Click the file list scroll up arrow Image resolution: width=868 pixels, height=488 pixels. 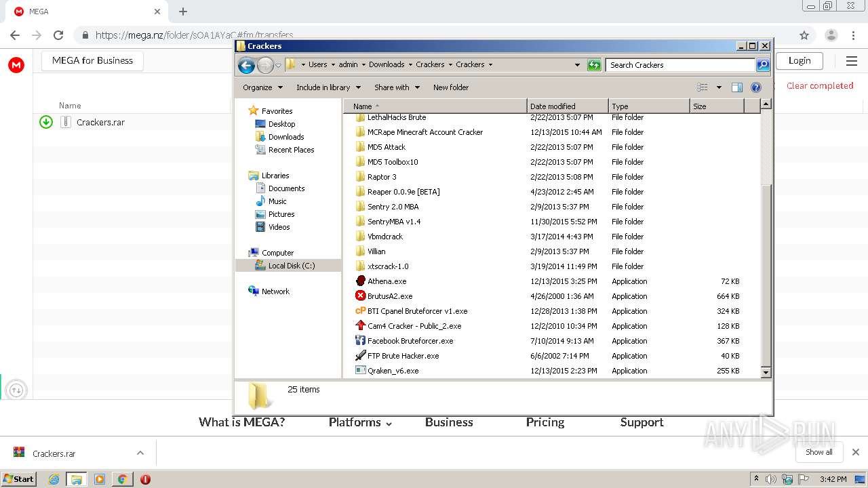(766, 104)
